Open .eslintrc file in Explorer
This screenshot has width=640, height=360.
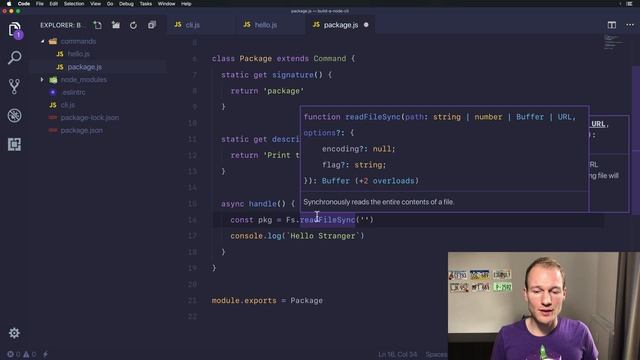tap(73, 92)
